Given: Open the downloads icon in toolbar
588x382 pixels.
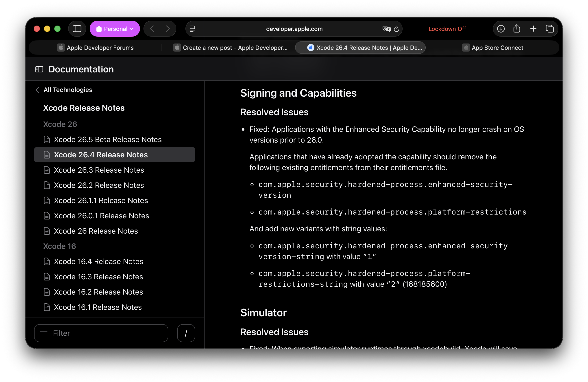Looking at the screenshot, I should tap(501, 29).
